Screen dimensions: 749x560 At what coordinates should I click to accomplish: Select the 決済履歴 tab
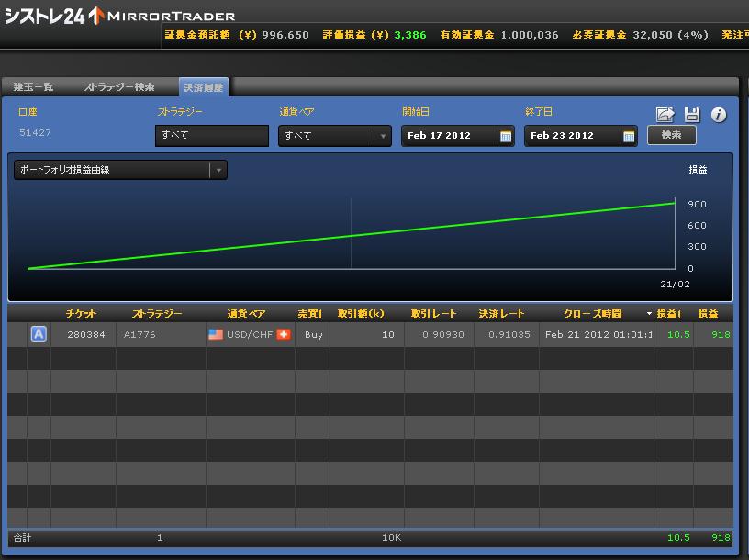(203, 86)
